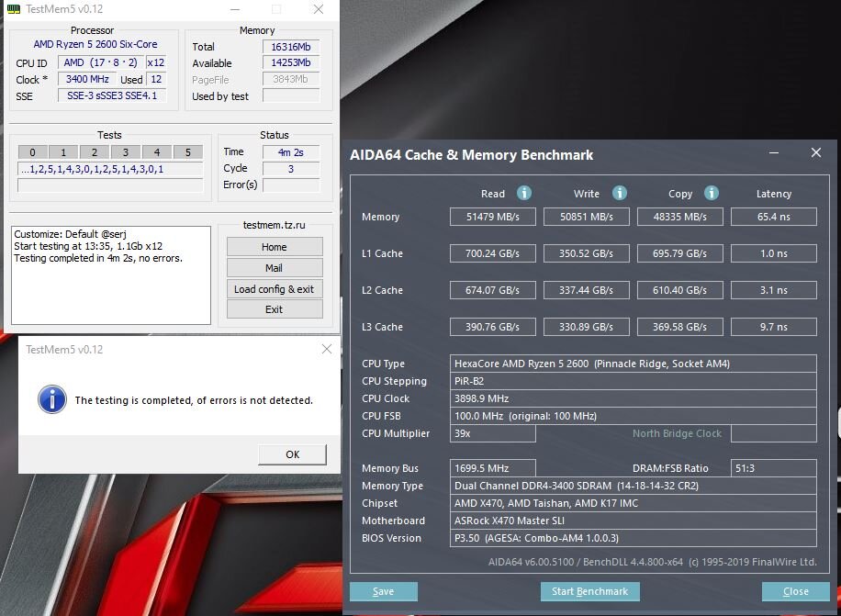Click L1 Cache Copy value 695.79 GB/s
Viewport: 841px width, 616px height.
click(679, 253)
